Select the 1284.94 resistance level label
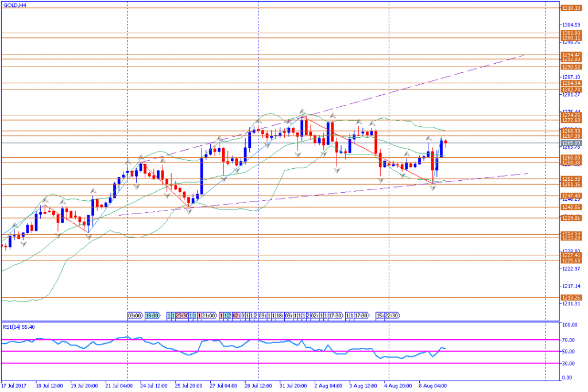The height and width of the screenshot is (392, 588). tap(571, 83)
